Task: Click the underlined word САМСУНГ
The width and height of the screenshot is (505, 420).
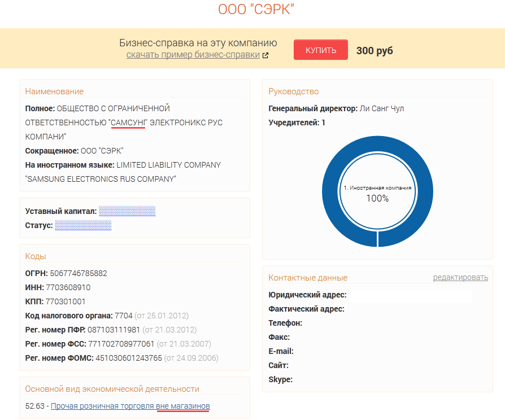Action: (129, 123)
